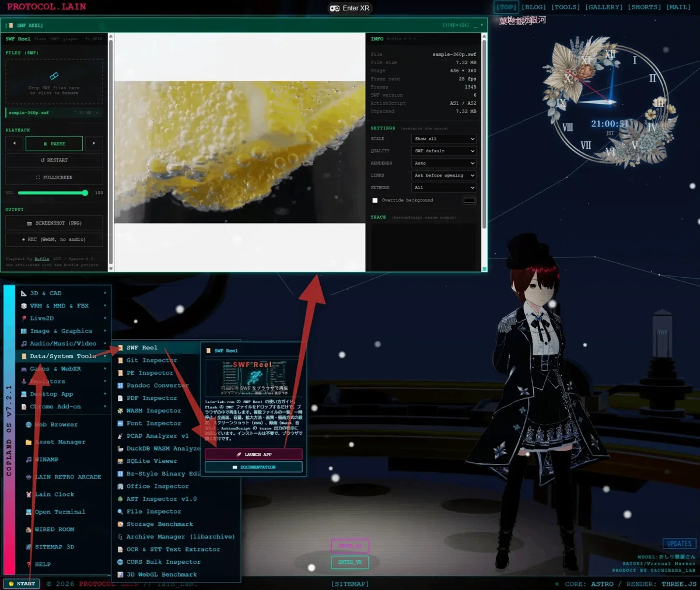Adjust the VOL volume slider
Image resolution: width=700 pixels, height=590 pixels.
[x=53, y=193]
